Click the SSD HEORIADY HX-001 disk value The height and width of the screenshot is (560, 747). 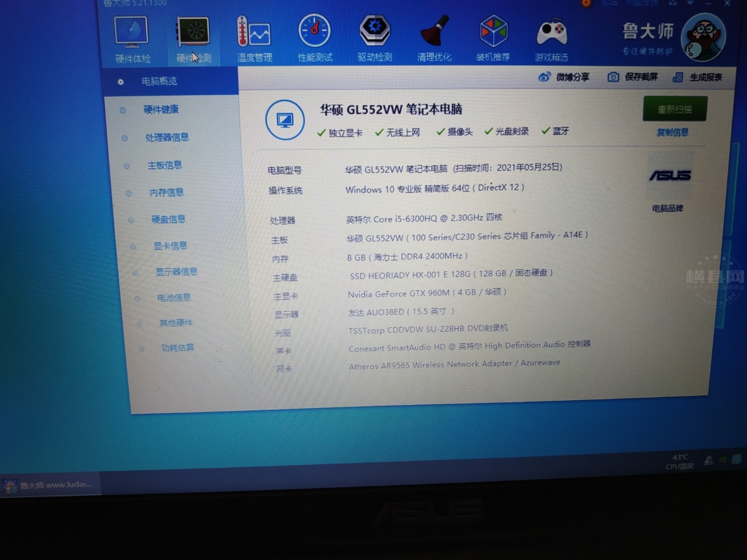pos(451,274)
